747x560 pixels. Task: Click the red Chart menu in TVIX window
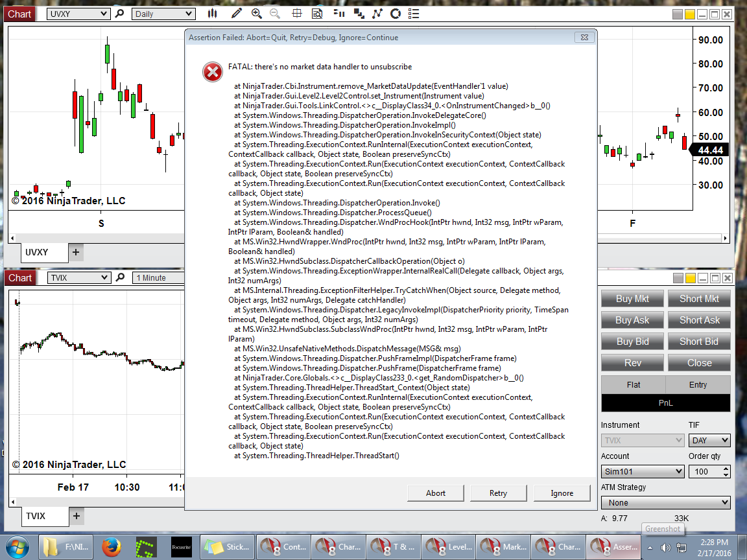click(x=20, y=278)
